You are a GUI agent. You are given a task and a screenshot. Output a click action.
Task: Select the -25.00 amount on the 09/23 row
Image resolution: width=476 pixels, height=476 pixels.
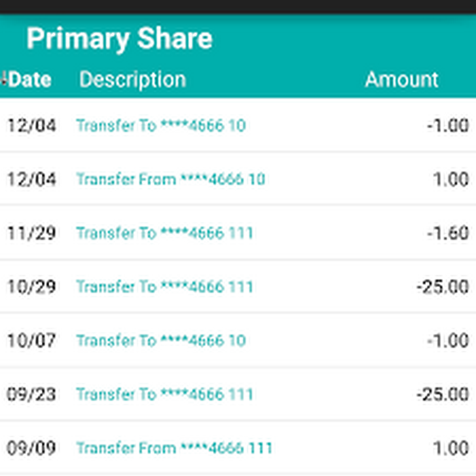[442, 395]
